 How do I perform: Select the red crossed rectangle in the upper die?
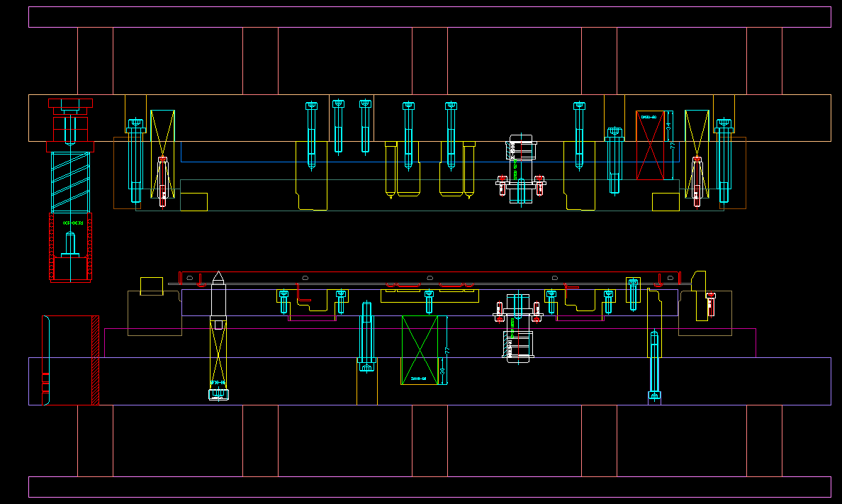click(x=653, y=145)
